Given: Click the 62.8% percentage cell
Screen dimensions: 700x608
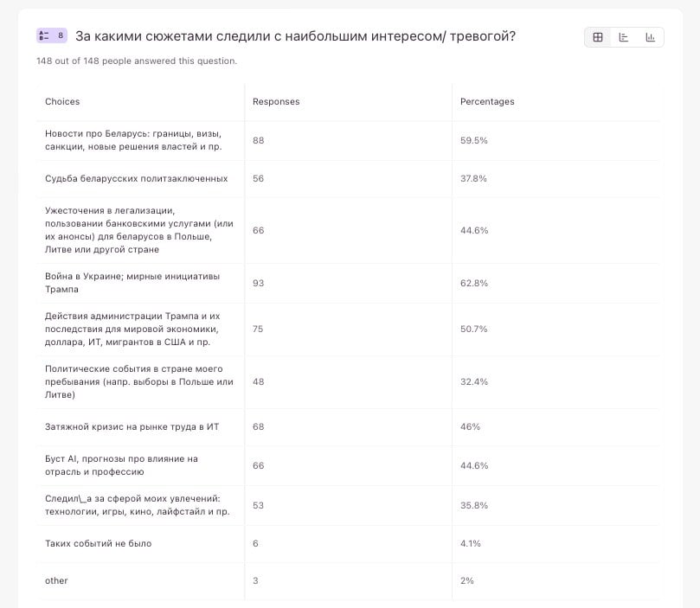Looking at the screenshot, I should click(474, 283).
